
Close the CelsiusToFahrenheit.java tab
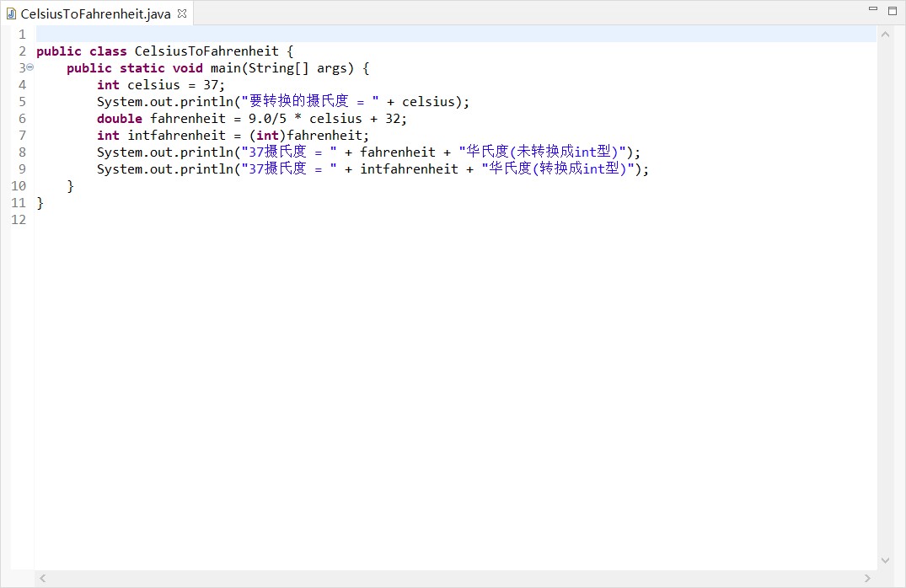pyautogui.click(x=182, y=13)
